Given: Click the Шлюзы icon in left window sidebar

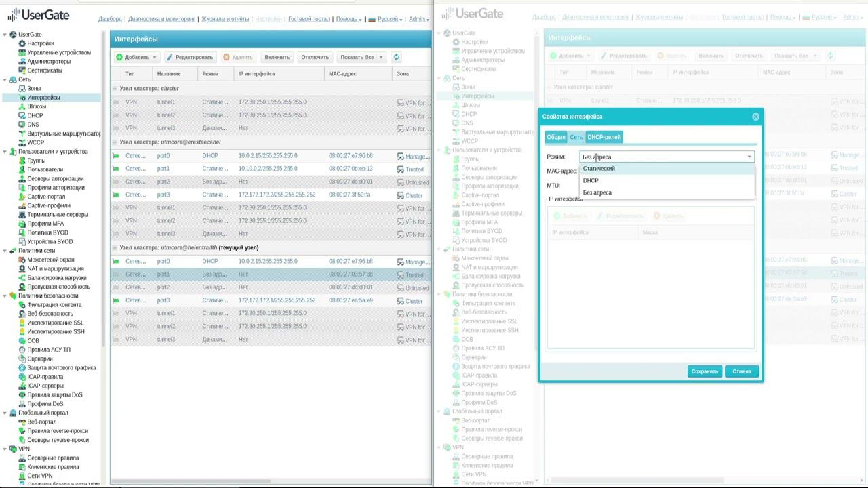Looking at the screenshot, I should (22, 106).
